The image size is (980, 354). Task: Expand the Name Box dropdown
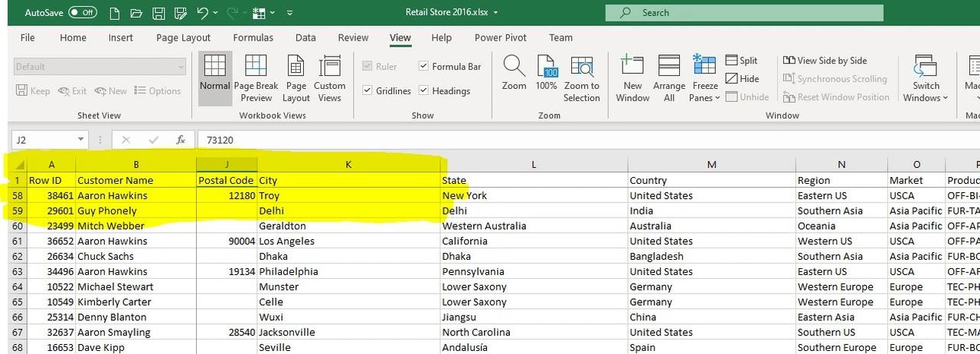coord(81,140)
